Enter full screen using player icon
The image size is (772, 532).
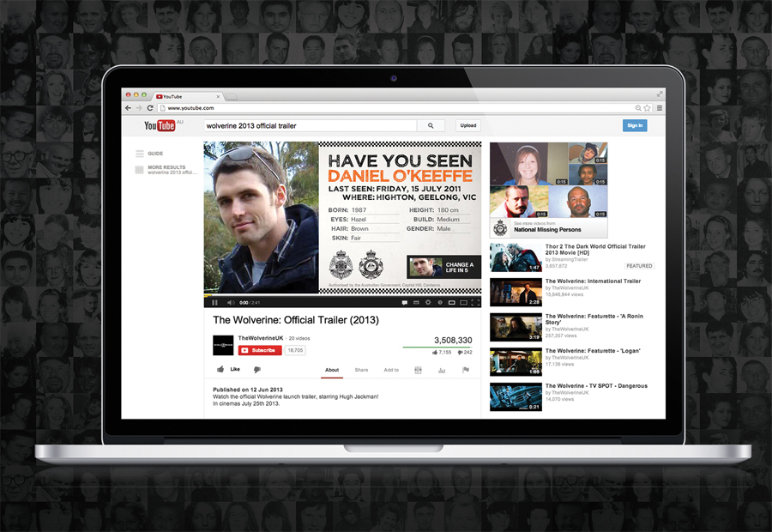click(475, 302)
